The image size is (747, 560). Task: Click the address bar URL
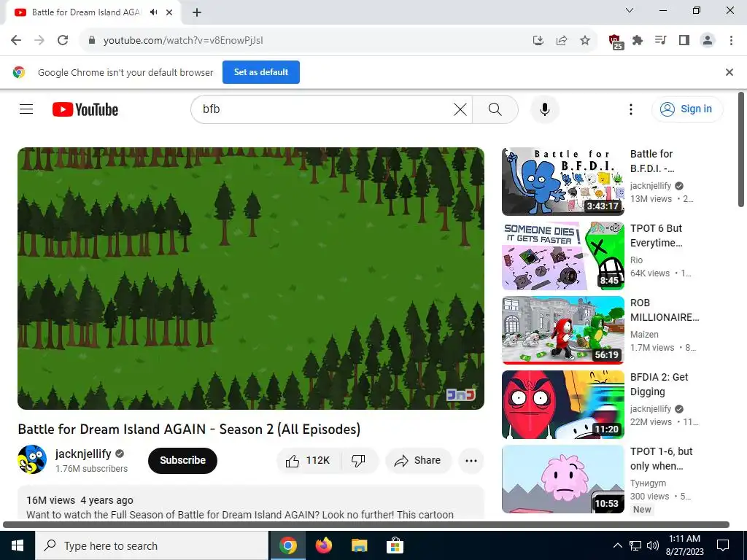coord(183,41)
